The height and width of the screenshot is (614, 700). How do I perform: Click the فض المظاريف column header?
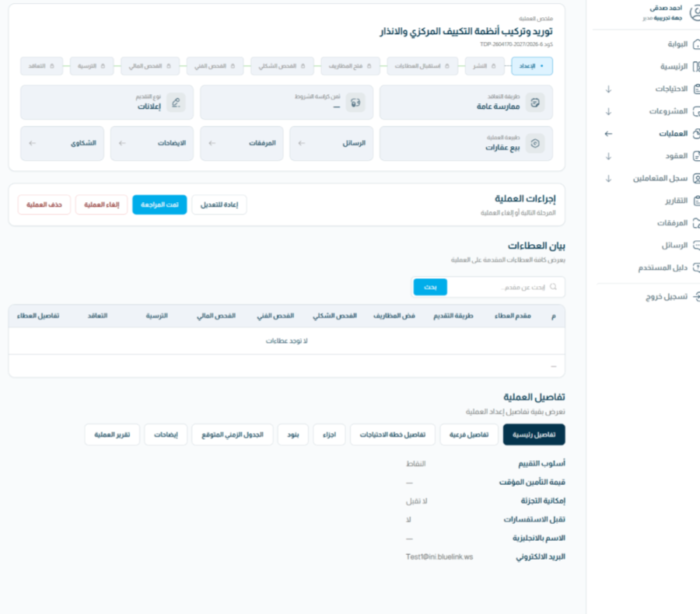[394, 316]
